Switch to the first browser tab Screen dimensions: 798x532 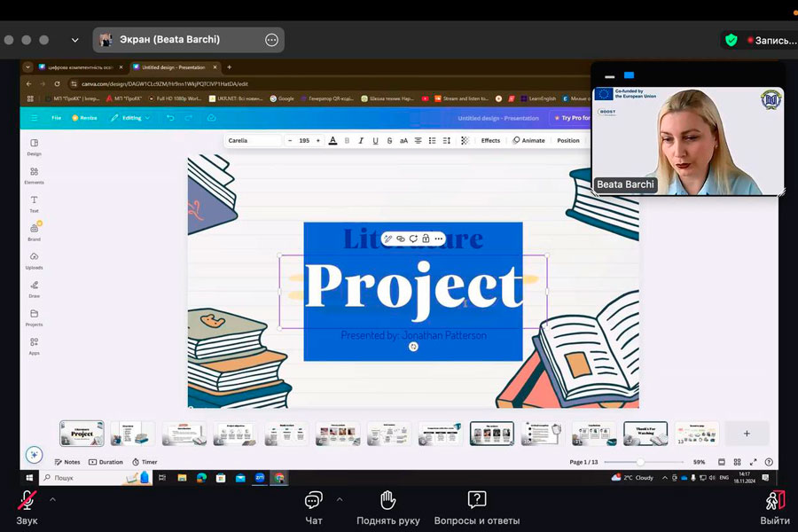coord(78,67)
